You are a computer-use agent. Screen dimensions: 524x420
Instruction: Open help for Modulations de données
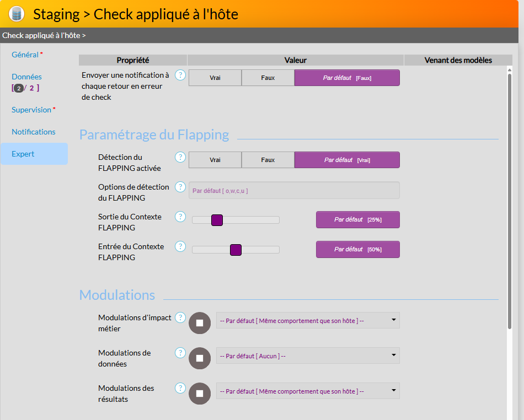[x=180, y=353]
